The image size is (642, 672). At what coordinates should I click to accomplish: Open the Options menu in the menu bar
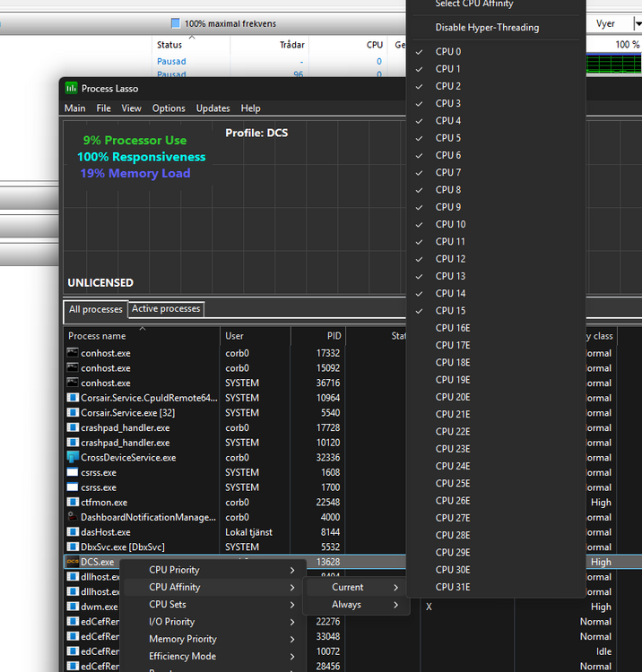tap(169, 108)
